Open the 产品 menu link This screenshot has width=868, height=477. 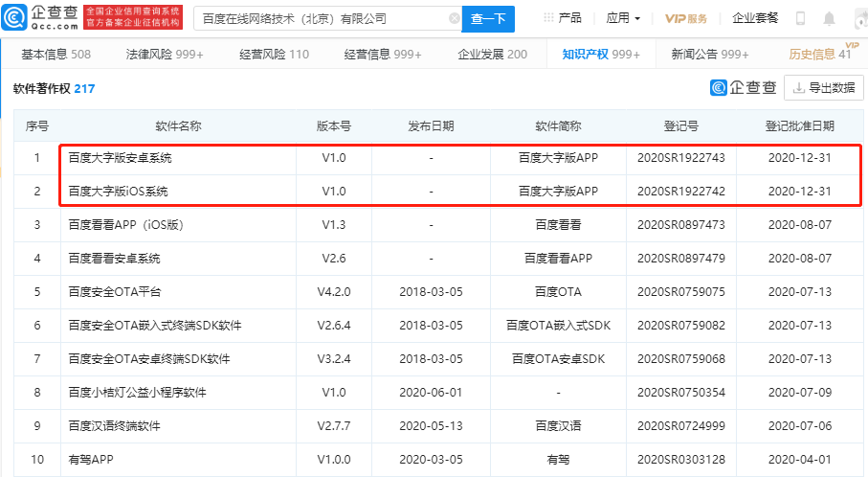(569, 18)
